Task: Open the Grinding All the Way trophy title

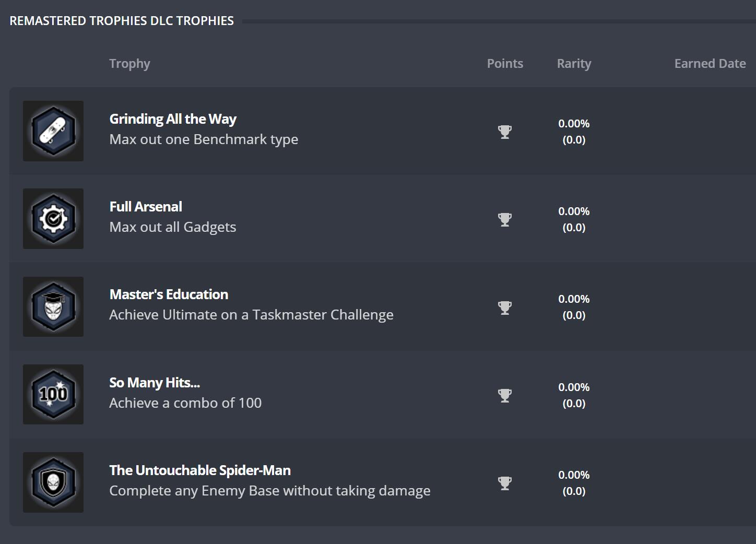Action: click(173, 119)
